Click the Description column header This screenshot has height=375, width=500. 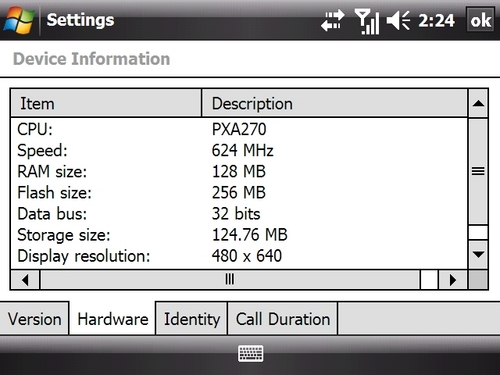335,103
